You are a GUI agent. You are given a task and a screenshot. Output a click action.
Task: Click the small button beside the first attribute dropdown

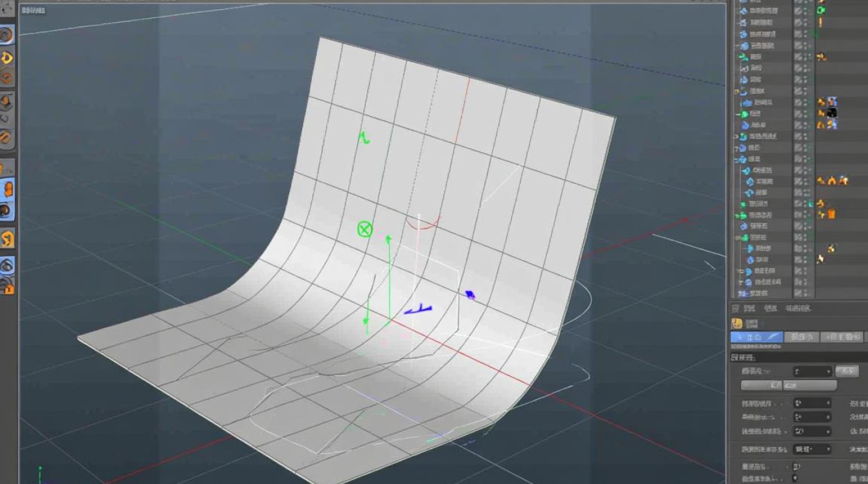[x=847, y=371]
